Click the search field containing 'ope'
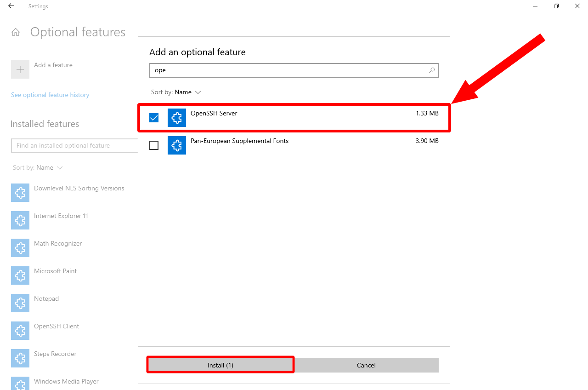This screenshot has height=390, width=588. click(294, 70)
